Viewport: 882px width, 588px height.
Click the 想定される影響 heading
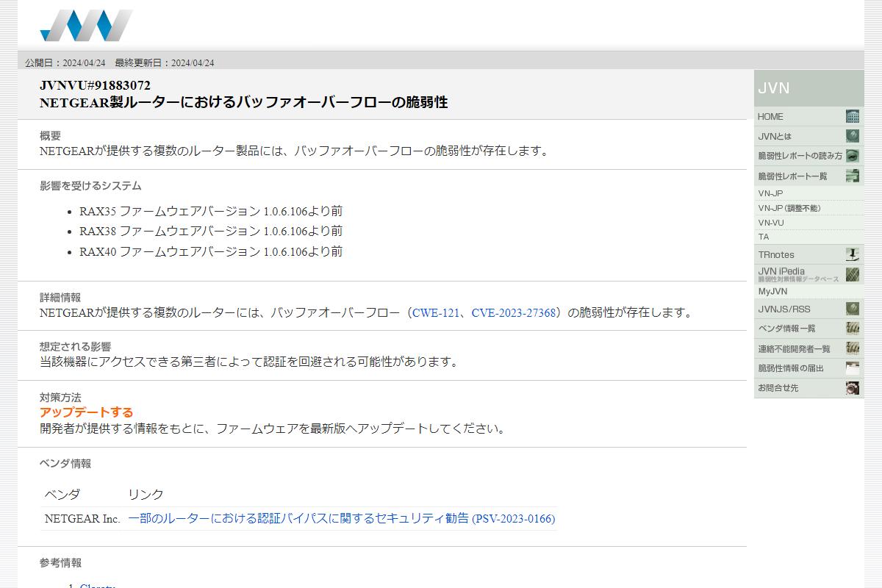(x=75, y=347)
